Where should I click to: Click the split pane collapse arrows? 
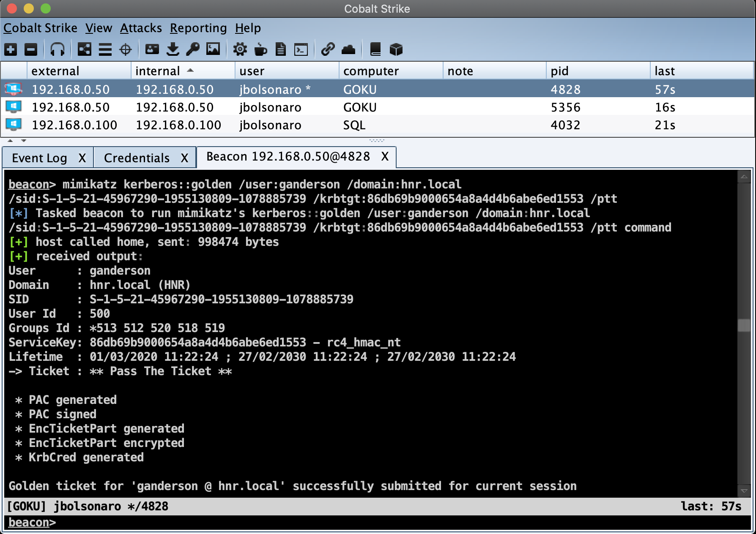[x=17, y=140]
